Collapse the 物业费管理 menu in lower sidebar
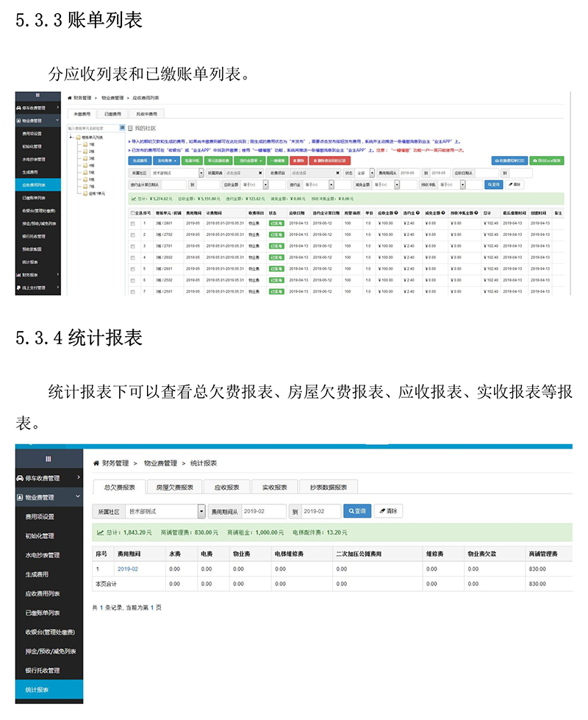This screenshot has height=720, width=588. [x=78, y=497]
